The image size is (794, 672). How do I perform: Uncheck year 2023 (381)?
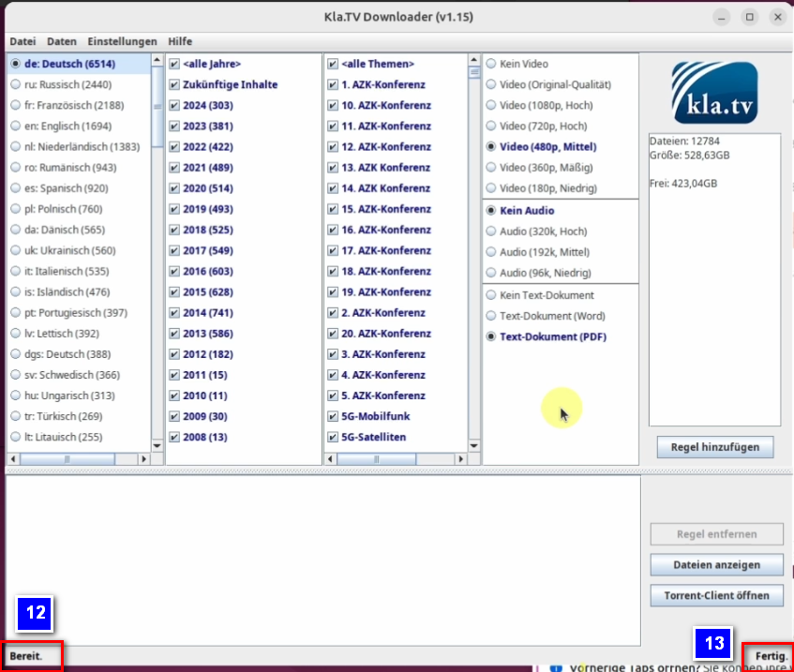tap(174, 127)
